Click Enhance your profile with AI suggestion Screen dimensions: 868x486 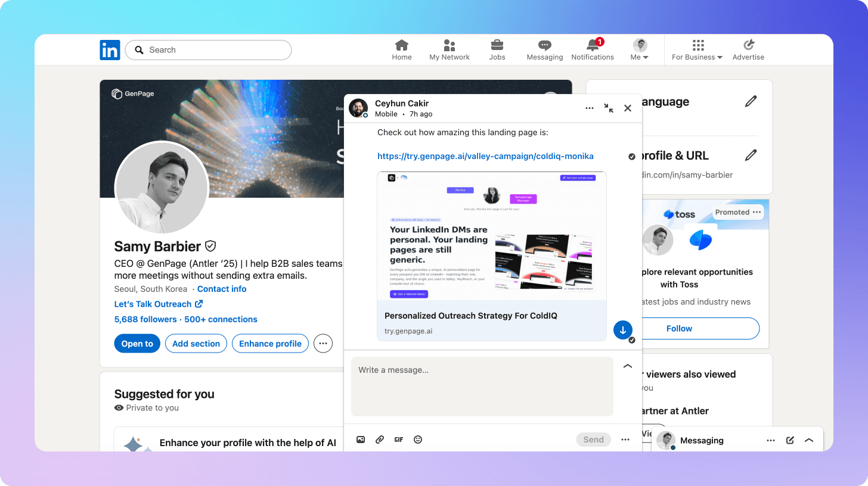[x=248, y=443]
